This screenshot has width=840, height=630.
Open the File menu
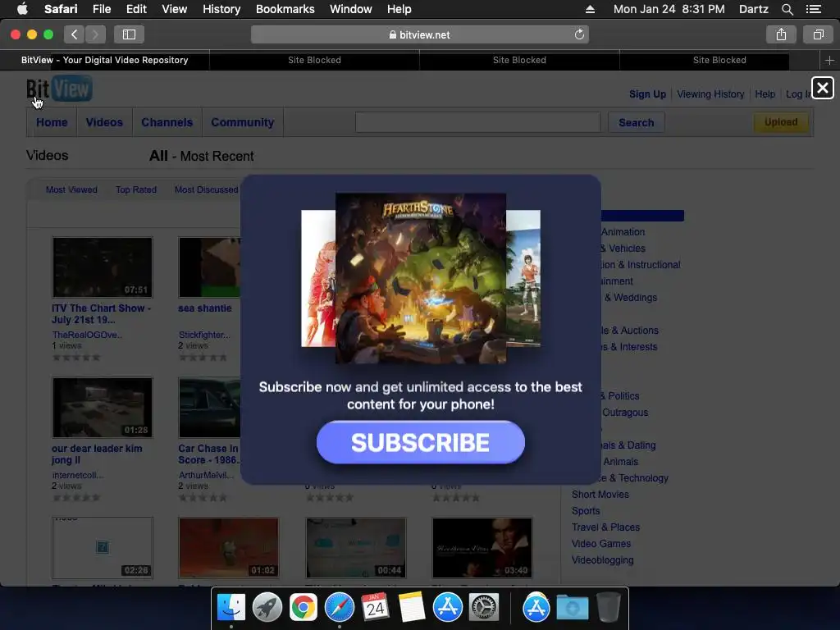[101, 9]
